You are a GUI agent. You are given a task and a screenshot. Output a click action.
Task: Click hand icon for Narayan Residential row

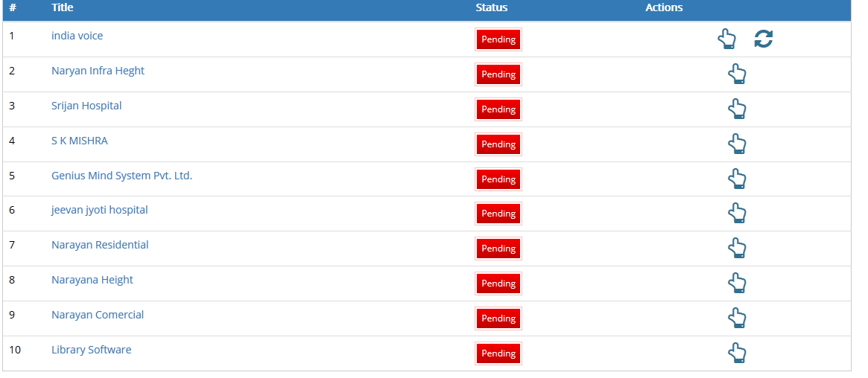pos(737,248)
